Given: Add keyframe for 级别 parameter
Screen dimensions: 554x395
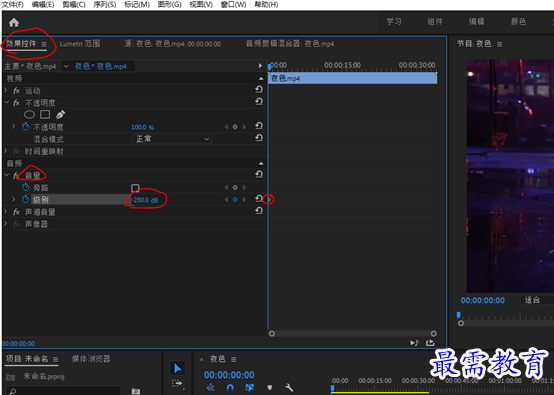Looking at the screenshot, I should pyautogui.click(x=235, y=200).
